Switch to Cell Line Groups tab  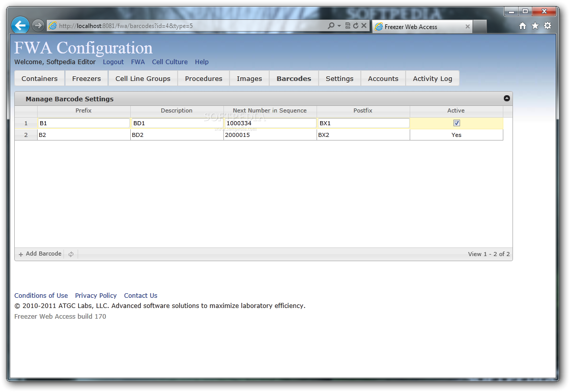pyautogui.click(x=143, y=78)
